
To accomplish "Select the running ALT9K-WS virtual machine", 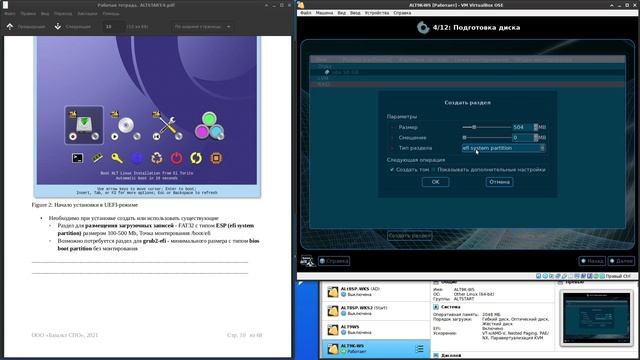I will 376,349.
